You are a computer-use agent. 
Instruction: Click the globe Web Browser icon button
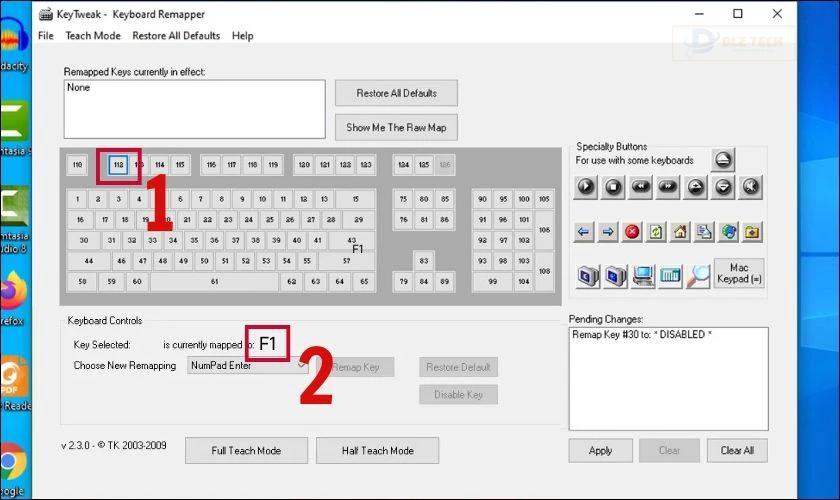(x=729, y=232)
